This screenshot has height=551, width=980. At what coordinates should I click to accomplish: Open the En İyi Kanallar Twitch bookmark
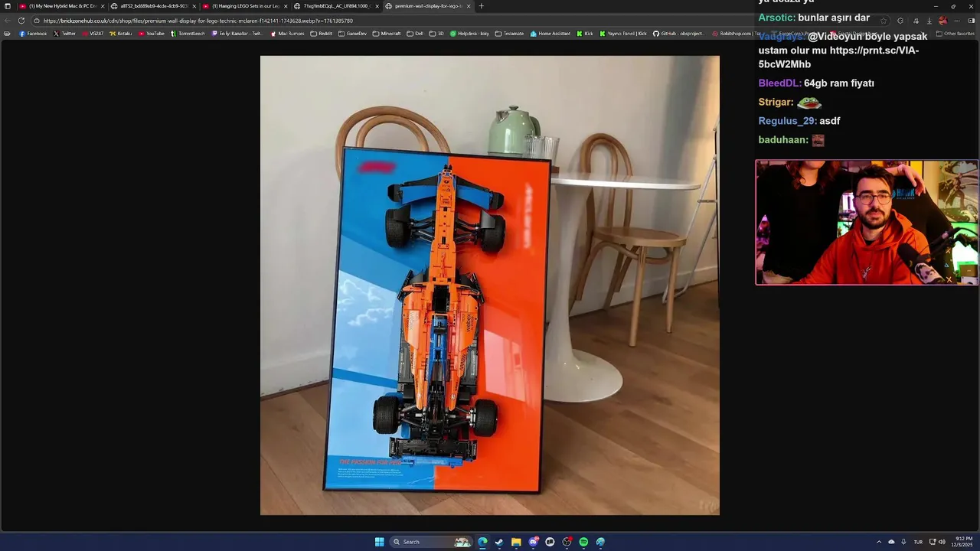237,34
